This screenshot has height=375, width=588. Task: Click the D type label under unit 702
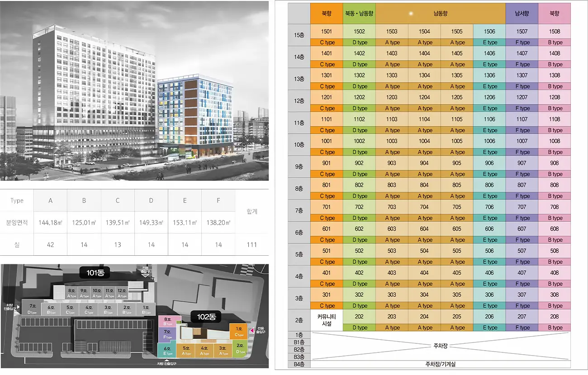pos(359,218)
